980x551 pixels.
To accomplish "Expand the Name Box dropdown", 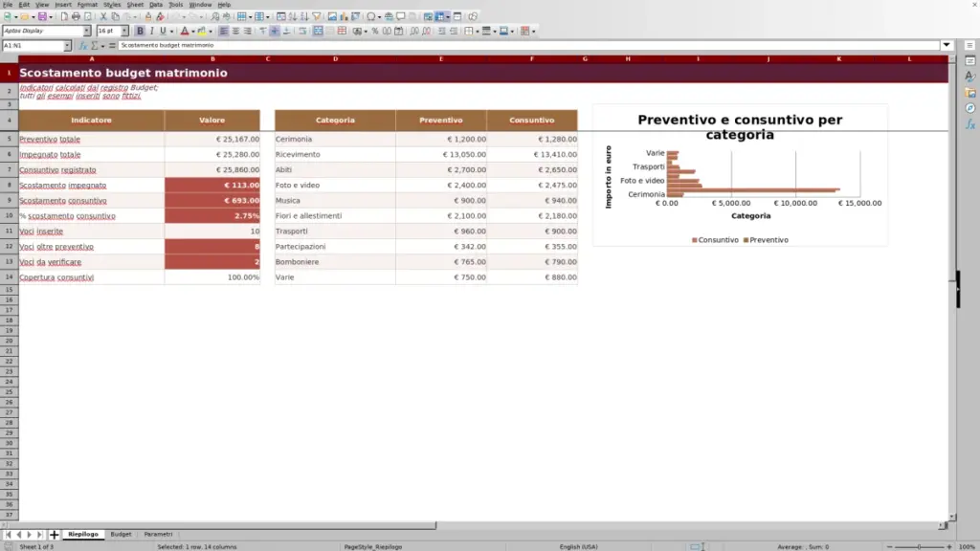I will click(67, 46).
